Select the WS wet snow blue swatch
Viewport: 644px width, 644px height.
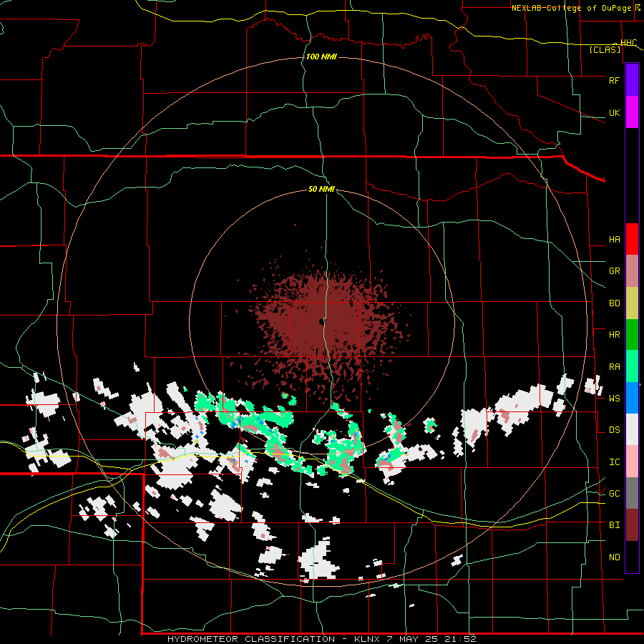[632, 398]
